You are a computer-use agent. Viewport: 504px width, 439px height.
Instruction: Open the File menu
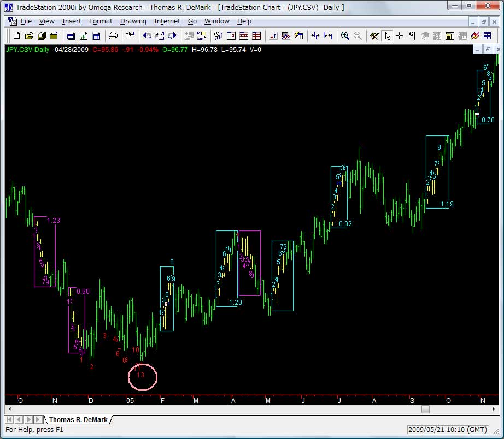(x=26, y=21)
